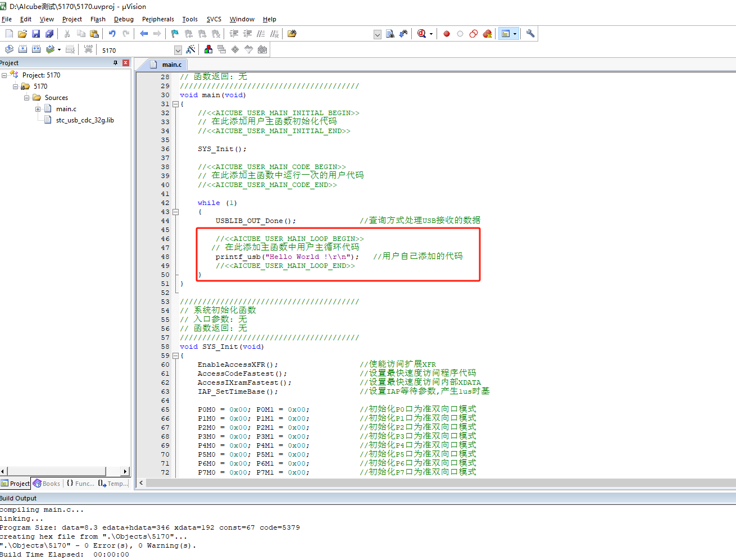Collapse the Sources folder in project tree

coord(26,98)
